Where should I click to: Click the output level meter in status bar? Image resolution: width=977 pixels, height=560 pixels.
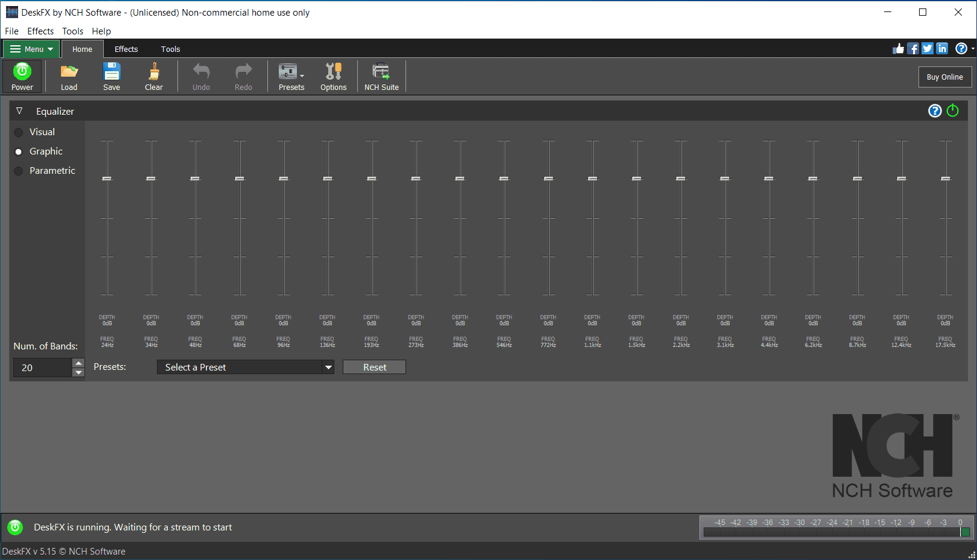coord(836,527)
